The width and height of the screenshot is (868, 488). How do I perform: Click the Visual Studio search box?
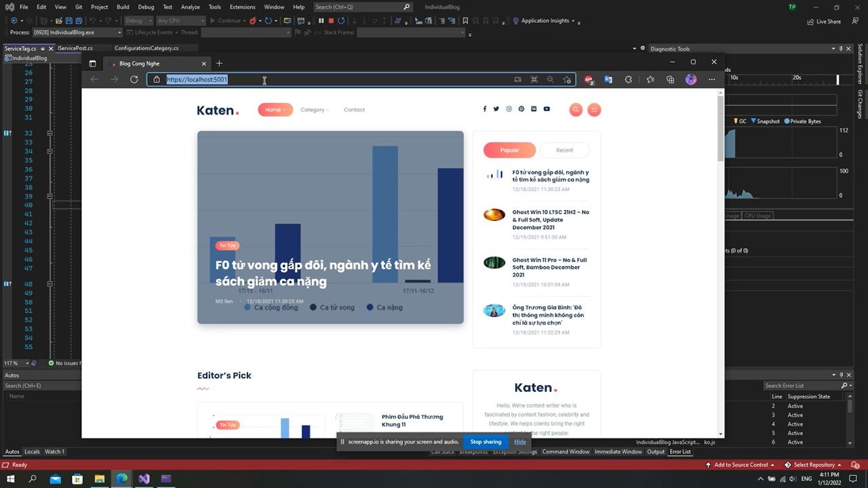(x=363, y=7)
